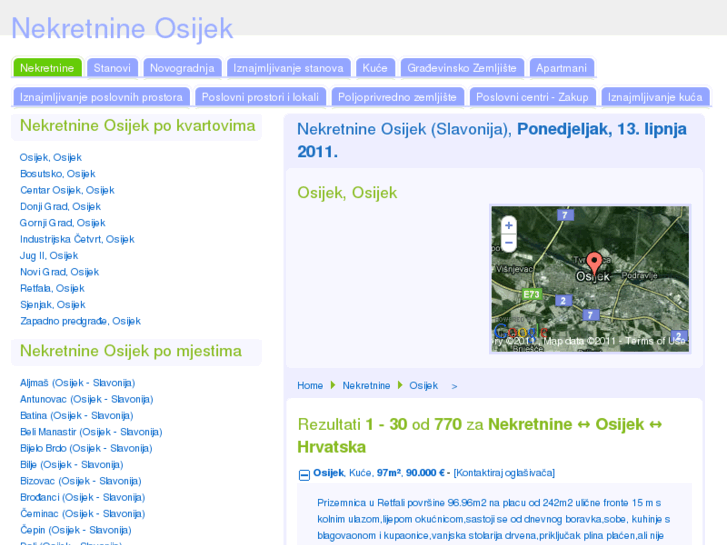Open Poljoprivredno zemljište tab
Image resolution: width=727 pixels, height=545 pixels.
[397, 97]
